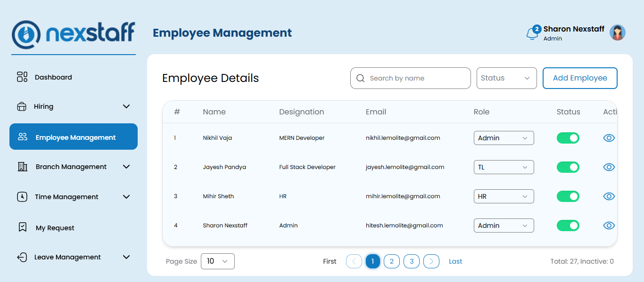Change the Page Size dropdown
Image resolution: width=644 pixels, height=282 pixels.
217,261
